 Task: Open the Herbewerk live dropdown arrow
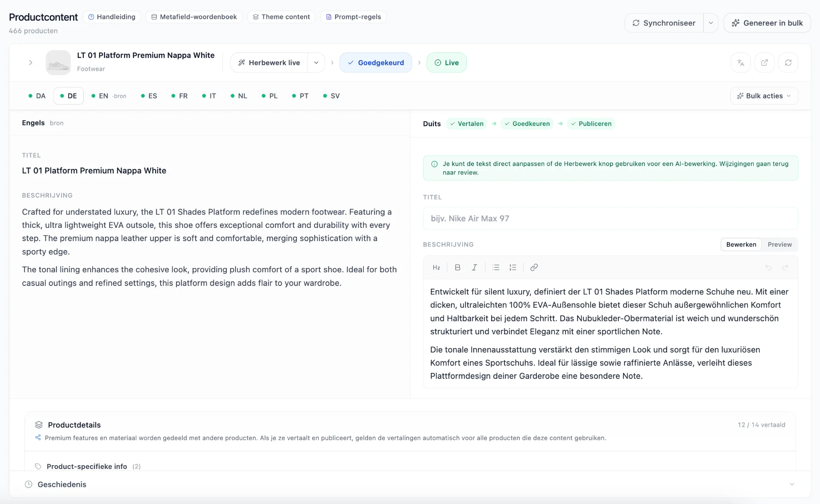pyautogui.click(x=316, y=63)
